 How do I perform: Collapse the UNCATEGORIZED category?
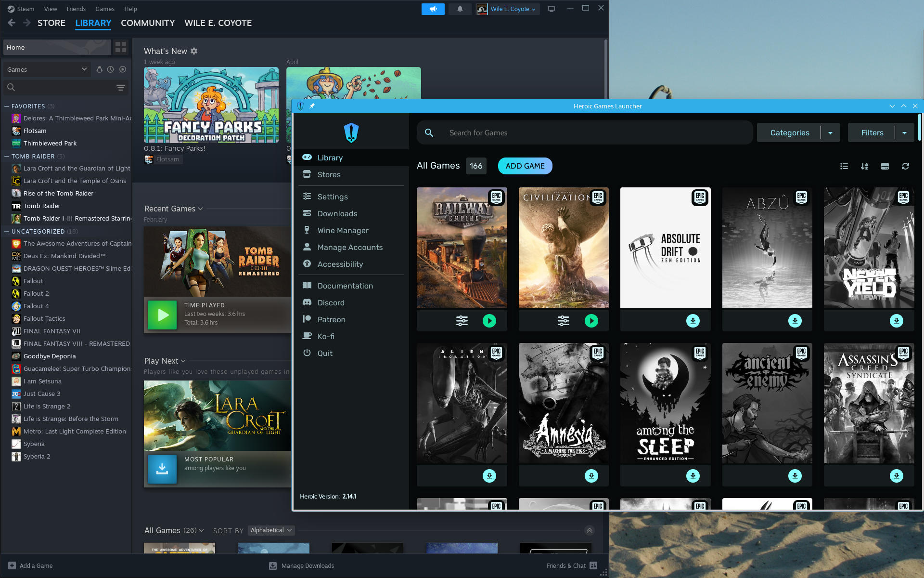tap(7, 232)
